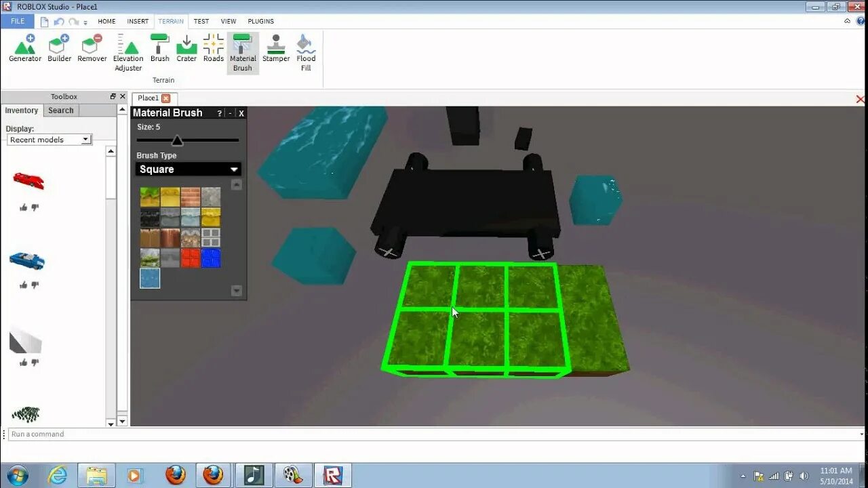The image size is (868, 488).
Task: Select the Roads tool
Action: coord(214,49)
